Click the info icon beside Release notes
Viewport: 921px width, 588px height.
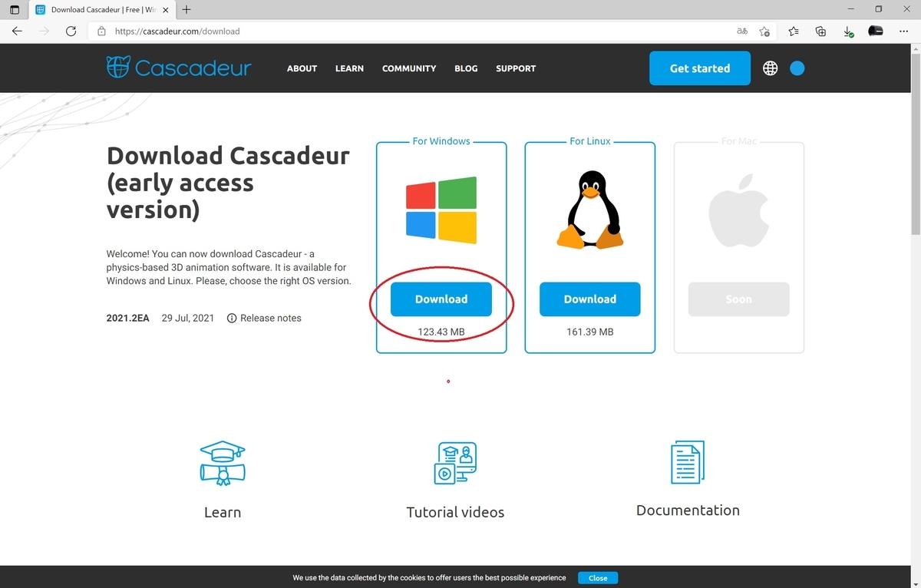tap(232, 318)
